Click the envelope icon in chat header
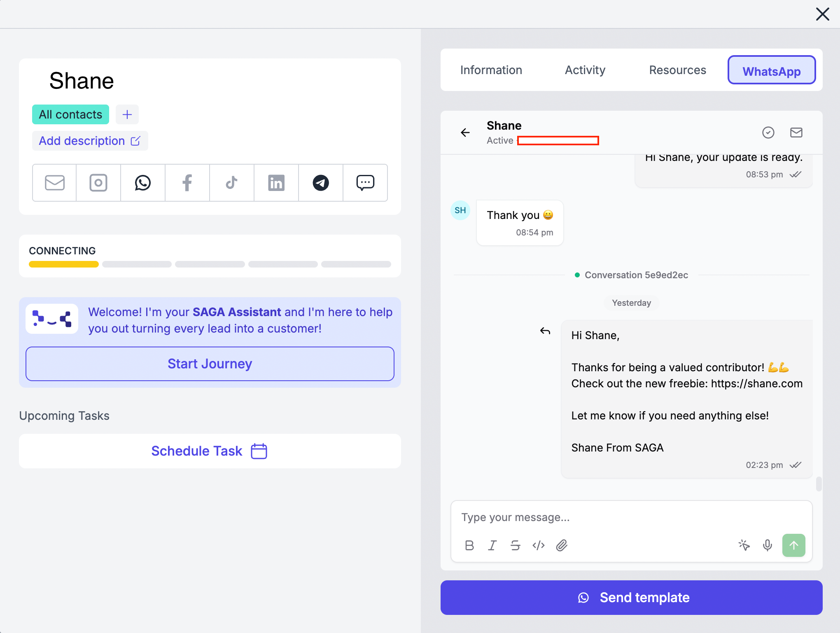The width and height of the screenshot is (840, 633). pos(796,133)
